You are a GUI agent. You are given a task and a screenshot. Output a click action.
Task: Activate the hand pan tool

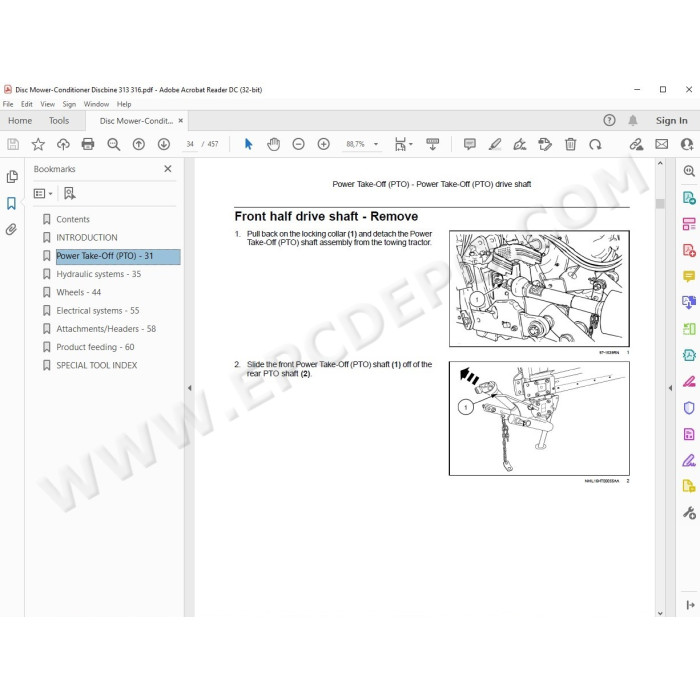click(273, 144)
